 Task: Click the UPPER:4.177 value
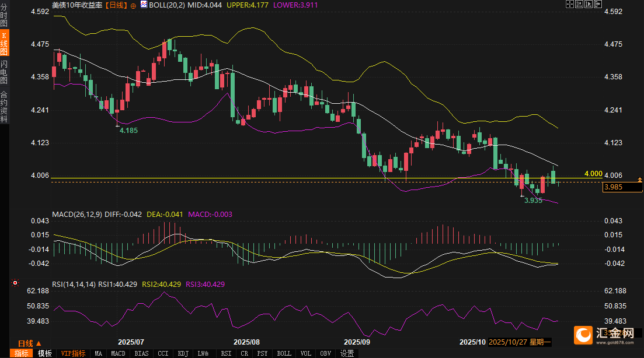(x=247, y=5)
